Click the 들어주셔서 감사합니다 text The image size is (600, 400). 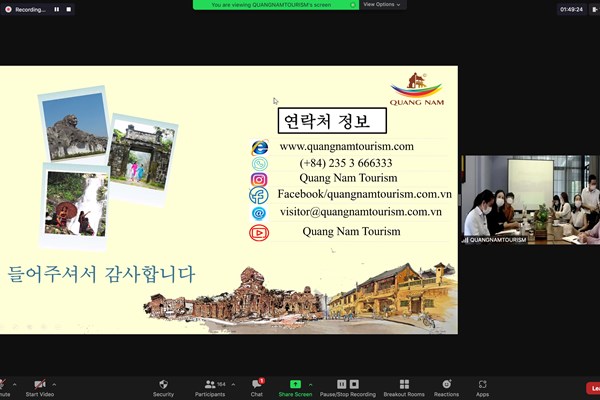(x=101, y=274)
